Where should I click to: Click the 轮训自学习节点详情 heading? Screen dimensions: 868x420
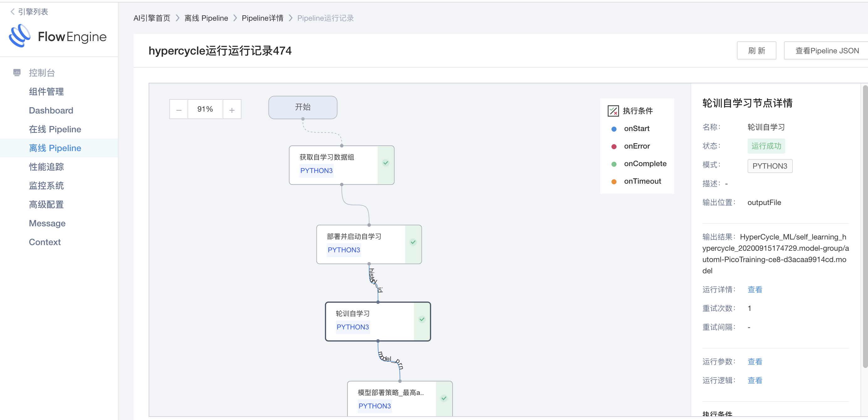click(747, 103)
